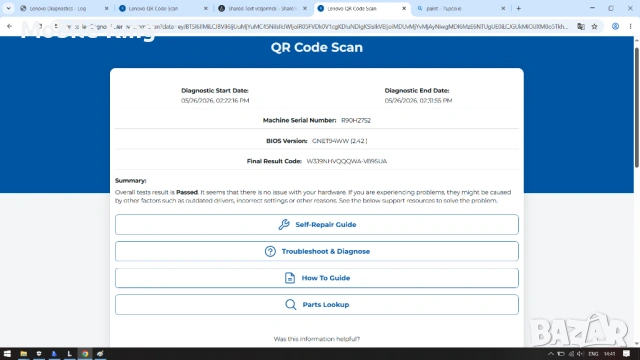The width and height of the screenshot is (640, 360).
Task: Open the Windows Start menu
Action: point(7,354)
